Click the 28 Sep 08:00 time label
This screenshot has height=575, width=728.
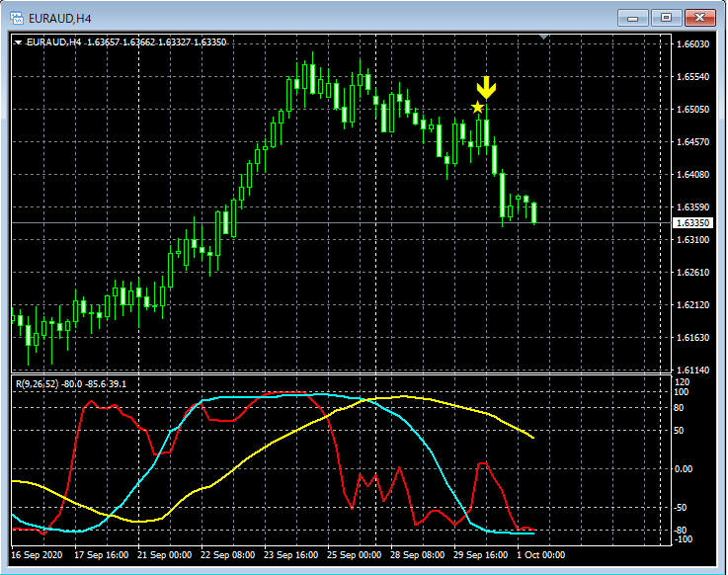[417, 555]
